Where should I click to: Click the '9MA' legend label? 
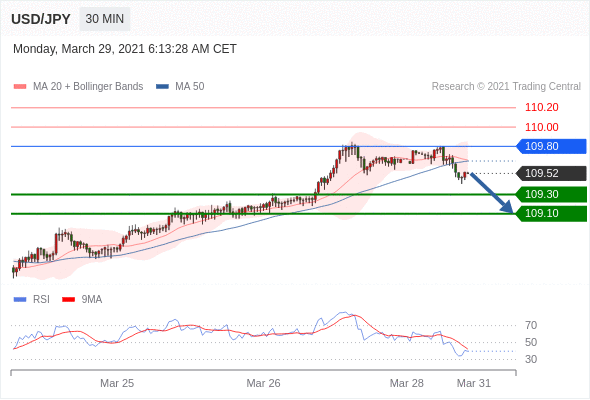92,300
